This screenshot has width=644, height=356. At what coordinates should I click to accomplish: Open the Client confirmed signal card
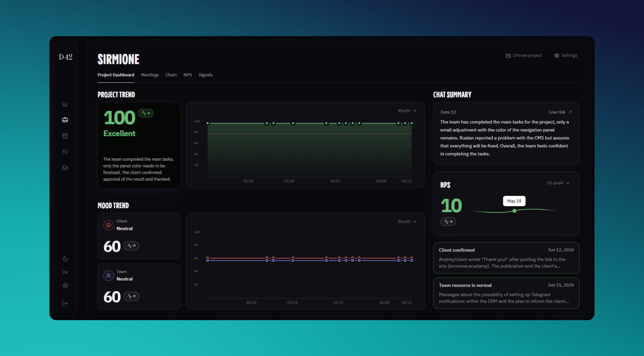coord(506,258)
